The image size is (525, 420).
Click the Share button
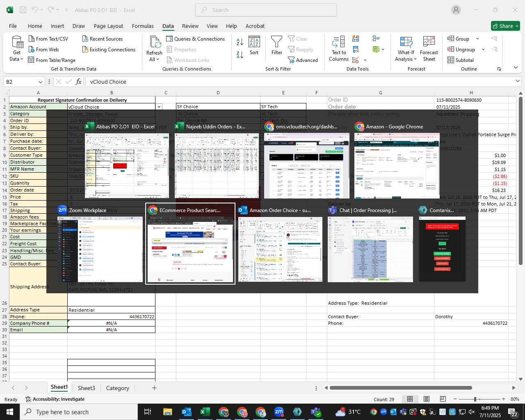tap(505, 26)
